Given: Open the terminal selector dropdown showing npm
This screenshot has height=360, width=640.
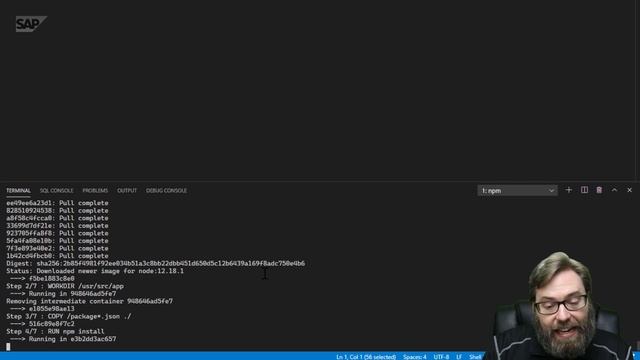Looking at the screenshot, I should [517, 191].
